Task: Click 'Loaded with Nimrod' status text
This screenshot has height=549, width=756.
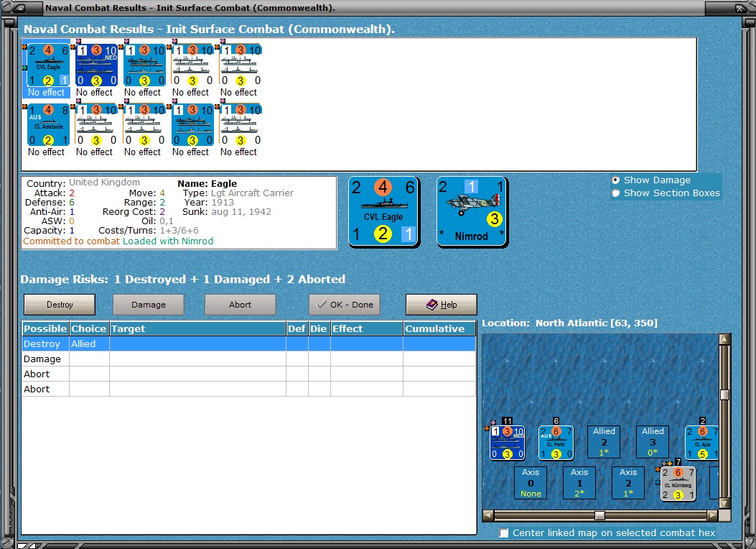Action: coord(168,241)
